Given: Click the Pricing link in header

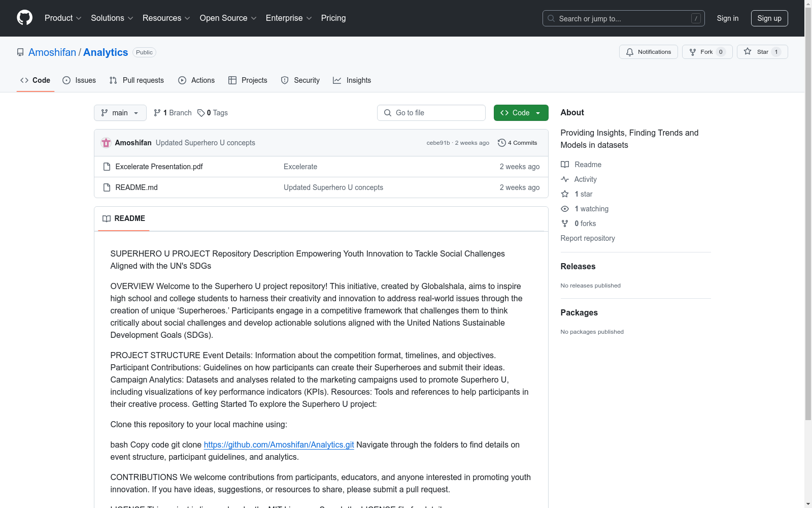Looking at the screenshot, I should click(333, 18).
